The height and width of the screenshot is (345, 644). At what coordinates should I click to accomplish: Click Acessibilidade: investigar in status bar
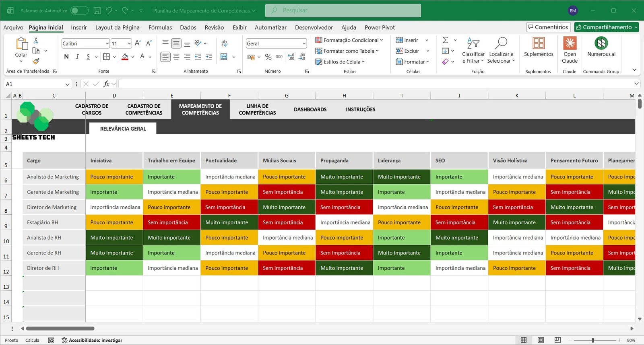click(92, 340)
